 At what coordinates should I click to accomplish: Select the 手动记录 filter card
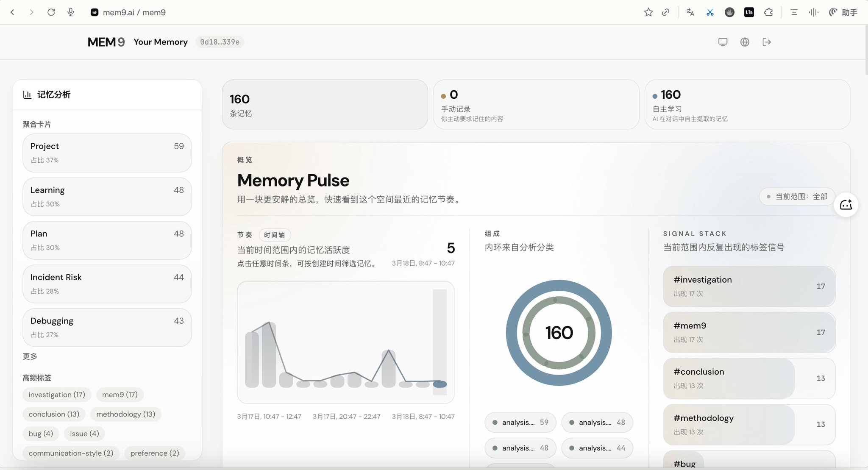(536, 105)
